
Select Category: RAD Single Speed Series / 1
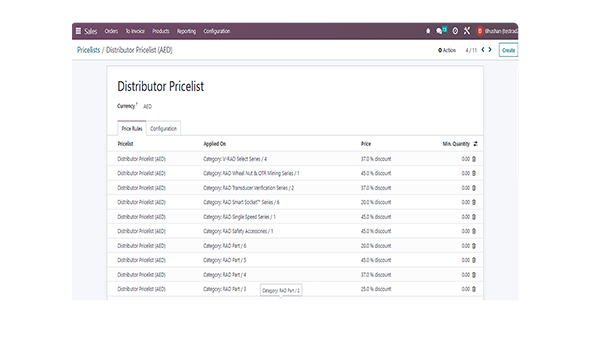point(239,217)
